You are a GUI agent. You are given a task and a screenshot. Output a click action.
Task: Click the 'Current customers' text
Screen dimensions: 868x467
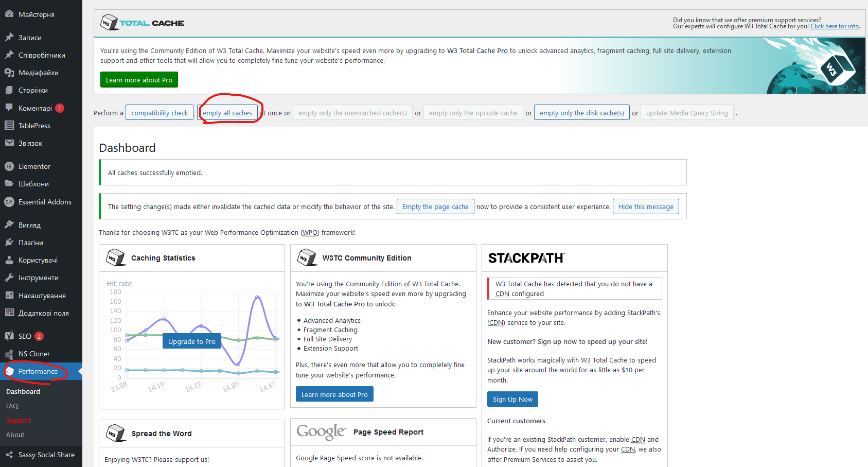pyautogui.click(x=516, y=421)
